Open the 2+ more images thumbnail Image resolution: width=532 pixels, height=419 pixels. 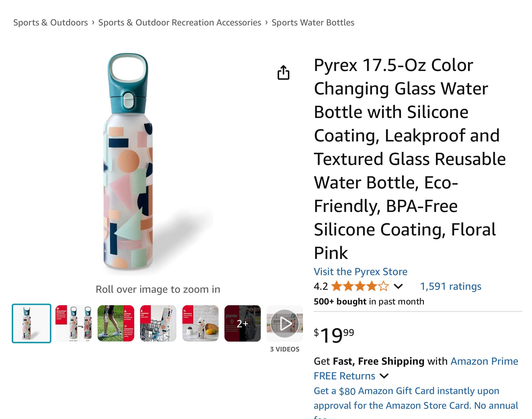coord(242,323)
